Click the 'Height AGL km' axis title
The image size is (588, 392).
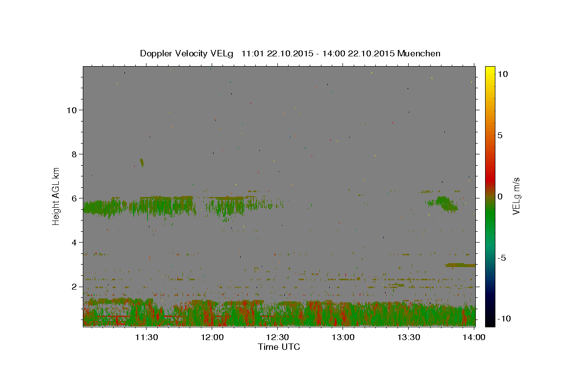coord(56,196)
